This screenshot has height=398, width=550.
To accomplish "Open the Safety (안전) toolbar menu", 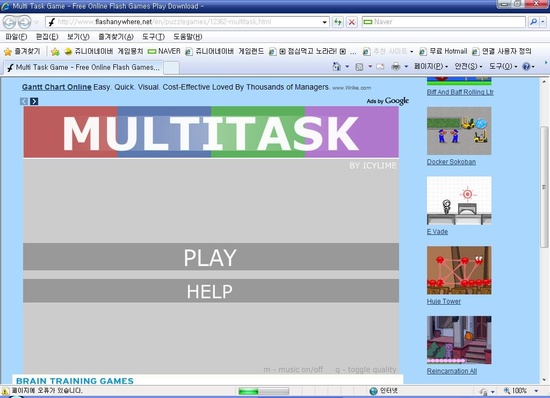I will pyautogui.click(x=468, y=66).
